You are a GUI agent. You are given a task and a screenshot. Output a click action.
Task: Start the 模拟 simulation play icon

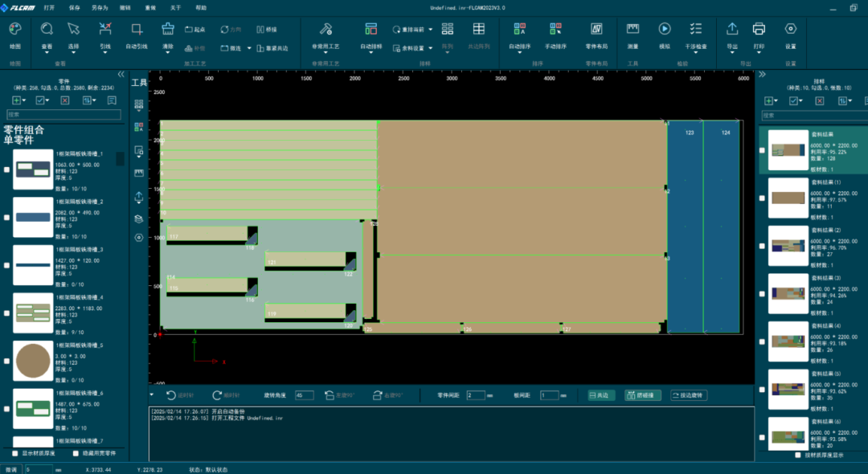click(665, 29)
